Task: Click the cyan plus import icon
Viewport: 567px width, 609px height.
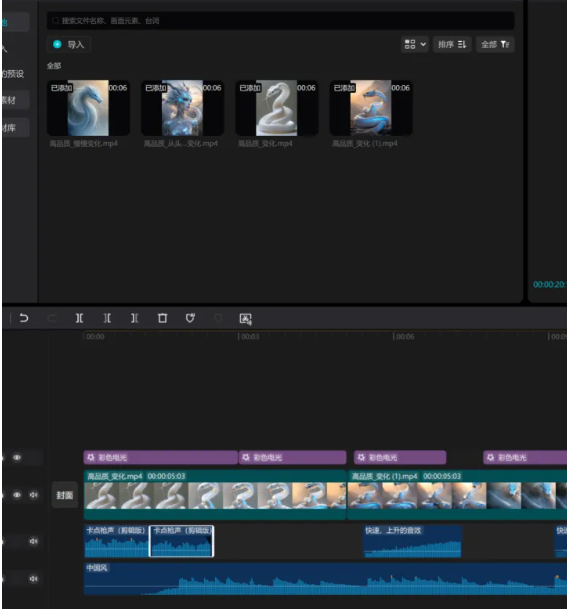Action: tap(57, 44)
